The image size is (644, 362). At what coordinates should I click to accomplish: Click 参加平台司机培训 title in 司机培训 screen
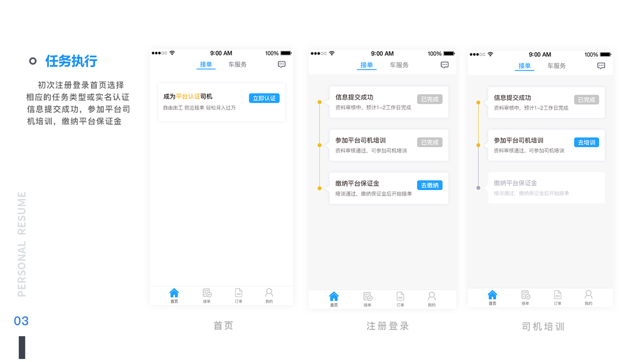(518, 141)
